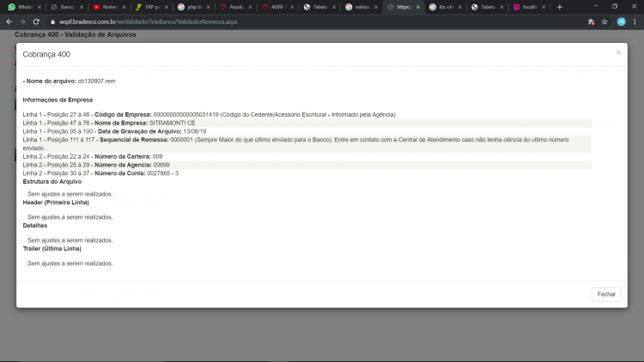This screenshot has height=362, width=644.
Task: Open the Atualiz browser tab
Action: pyautogui.click(x=233, y=7)
